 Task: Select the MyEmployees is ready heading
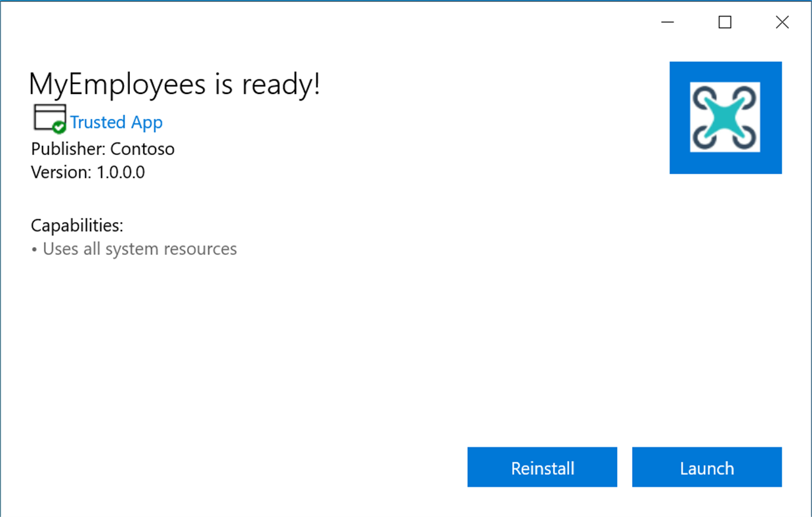(x=175, y=84)
